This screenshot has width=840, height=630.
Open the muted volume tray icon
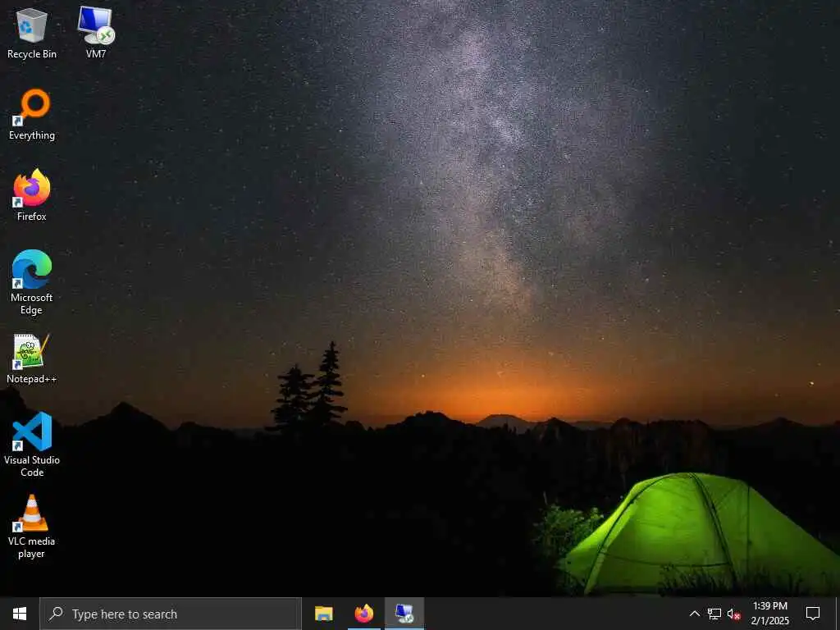tap(734, 614)
